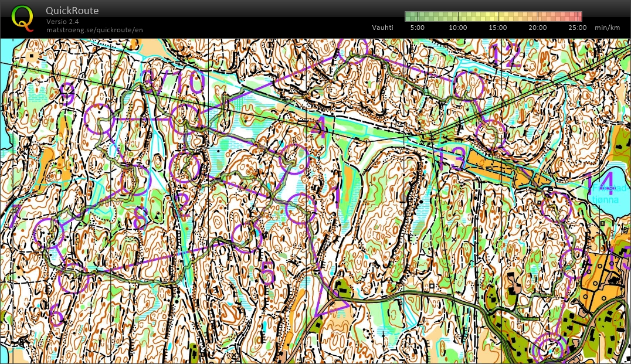Click the min/km unit label
The height and width of the screenshot is (364, 631).
(607, 28)
